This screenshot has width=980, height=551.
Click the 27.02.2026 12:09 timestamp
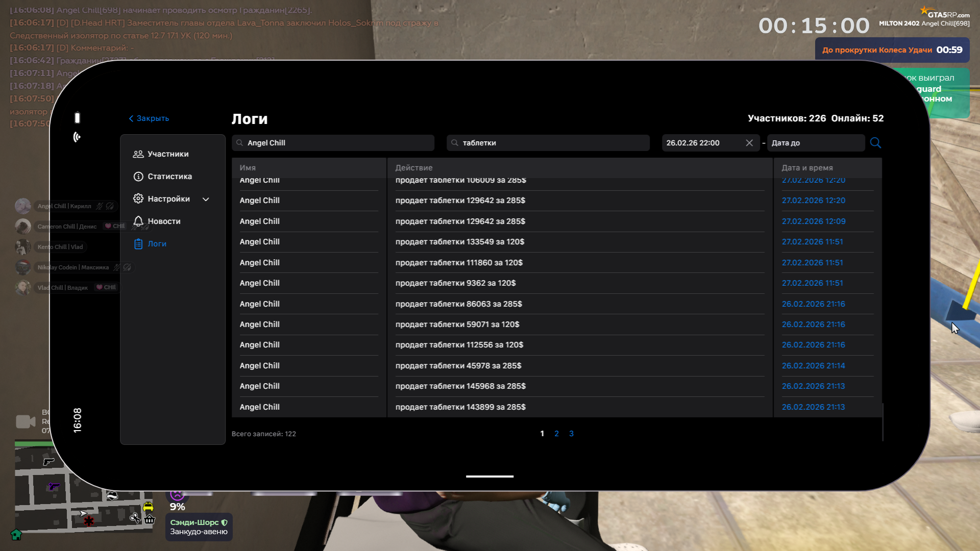point(814,221)
